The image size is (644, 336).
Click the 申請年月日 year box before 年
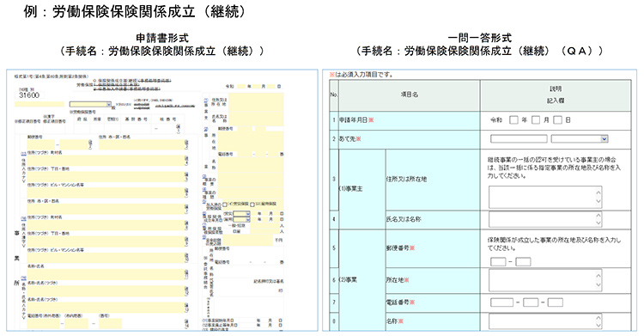pyautogui.click(x=513, y=119)
